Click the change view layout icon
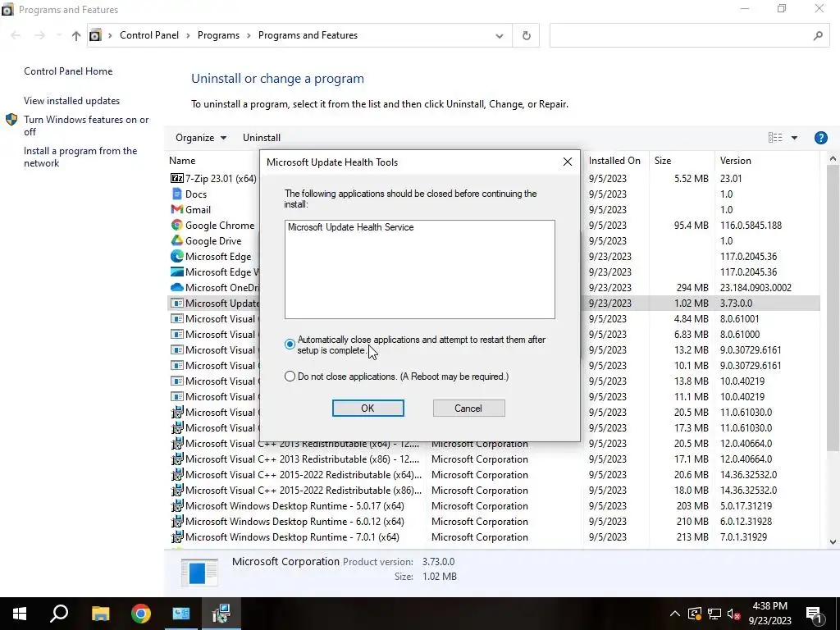The height and width of the screenshot is (630, 840). point(774,138)
